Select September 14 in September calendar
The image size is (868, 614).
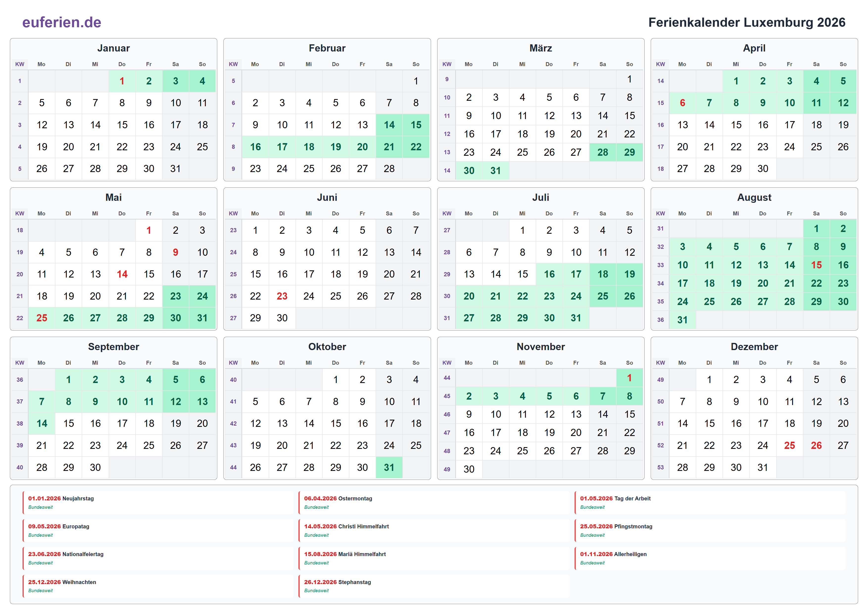(42, 423)
